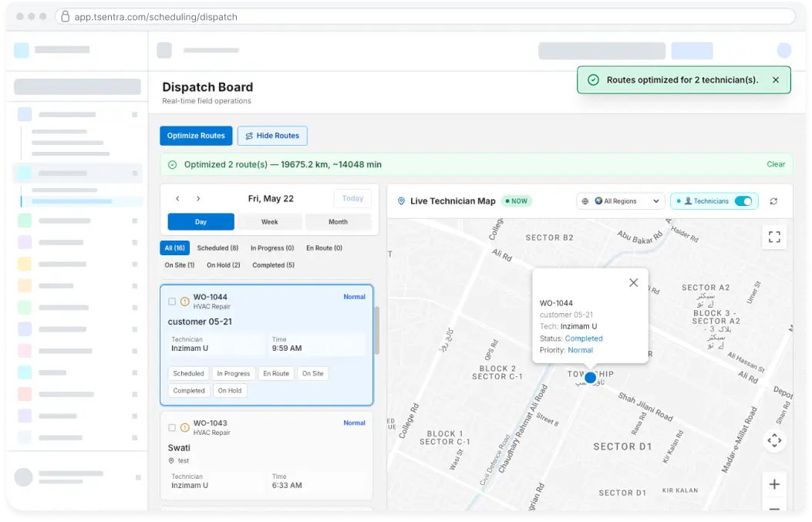The image size is (812, 522).
Task: Toggle the Technicians switch
Action: pyautogui.click(x=743, y=201)
